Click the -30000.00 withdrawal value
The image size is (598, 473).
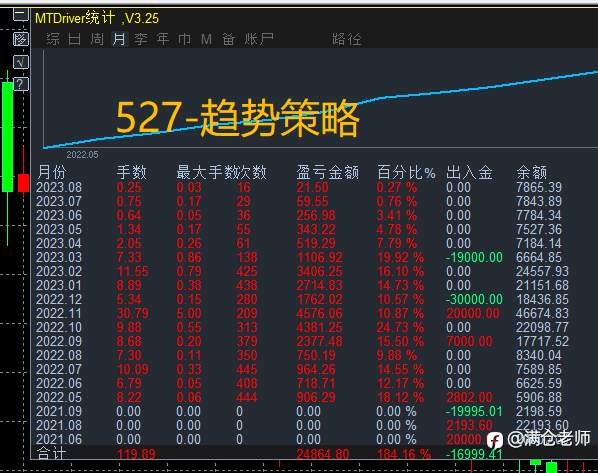tap(474, 299)
